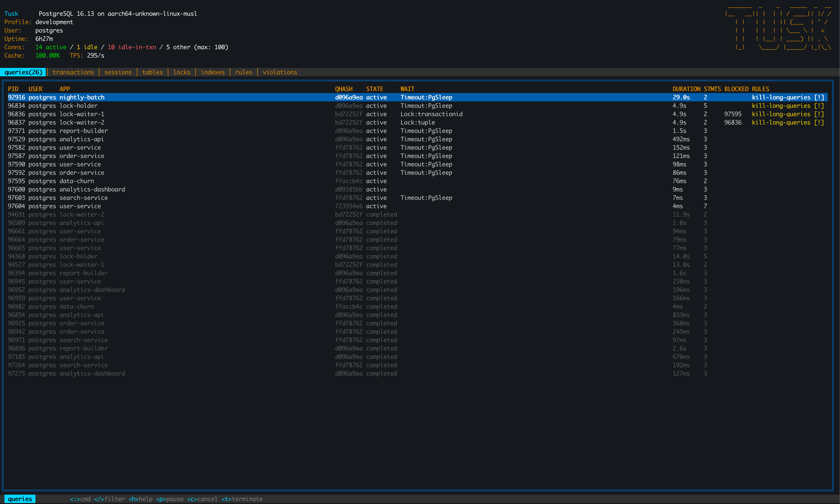Click the Lock:tuple wait value
The height and width of the screenshot is (504, 840).
coord(417,122)
